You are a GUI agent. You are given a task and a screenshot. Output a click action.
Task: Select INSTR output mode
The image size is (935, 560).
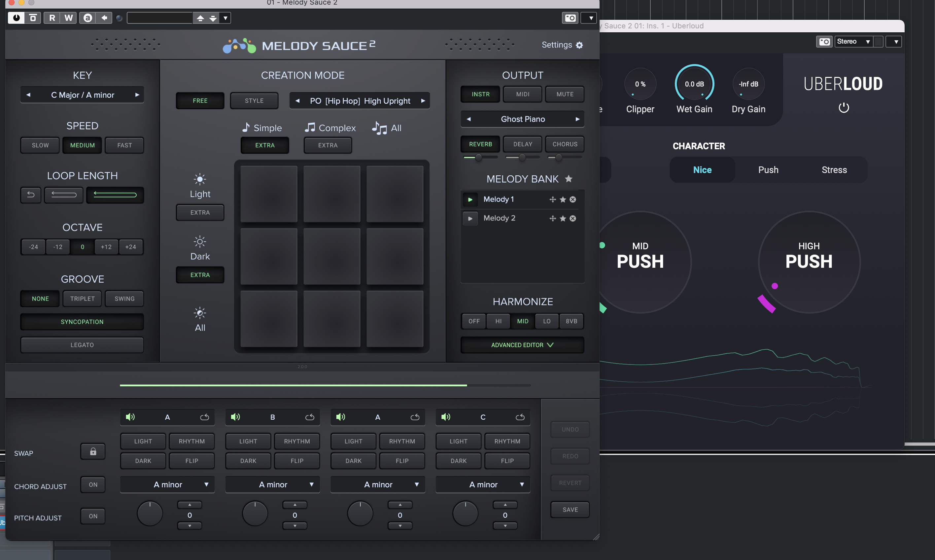coord(480,94)
